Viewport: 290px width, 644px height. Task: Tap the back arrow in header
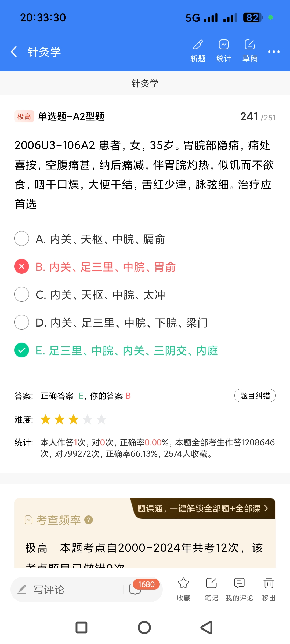coord(14,52)
